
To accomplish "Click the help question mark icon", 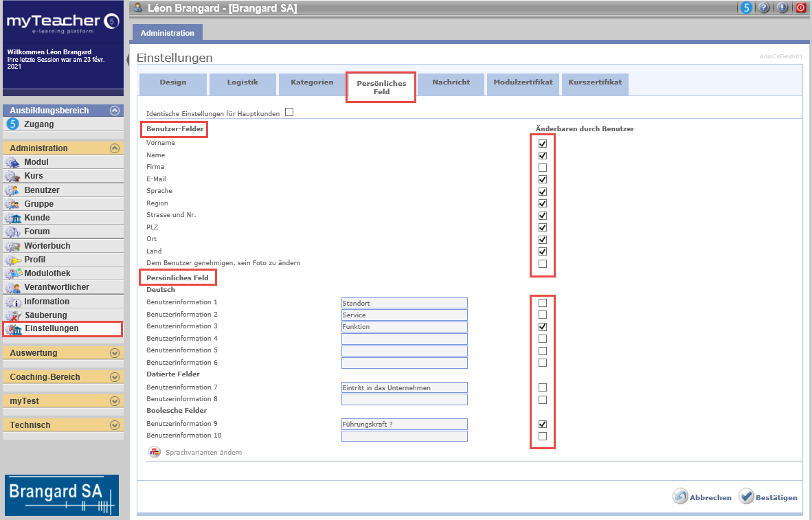I will click(764, 8).
